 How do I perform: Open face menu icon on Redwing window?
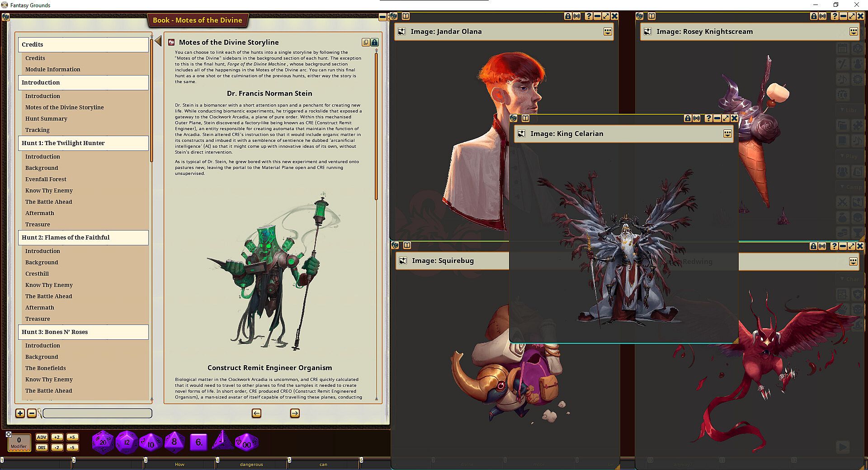tap(853, 261)
